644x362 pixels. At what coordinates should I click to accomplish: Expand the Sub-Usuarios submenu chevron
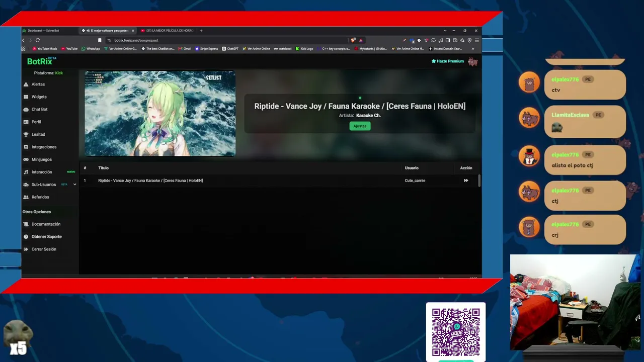point(75,185)
